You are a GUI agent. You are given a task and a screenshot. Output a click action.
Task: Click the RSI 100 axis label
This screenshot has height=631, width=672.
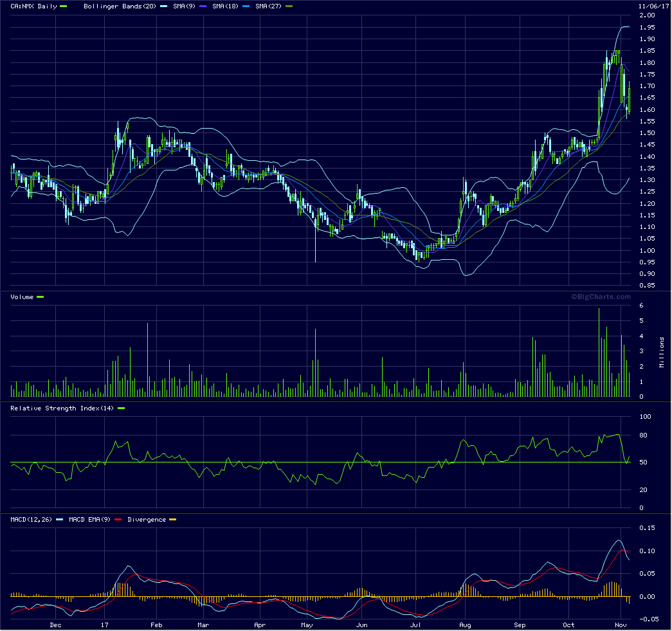(x=645, y=416)
